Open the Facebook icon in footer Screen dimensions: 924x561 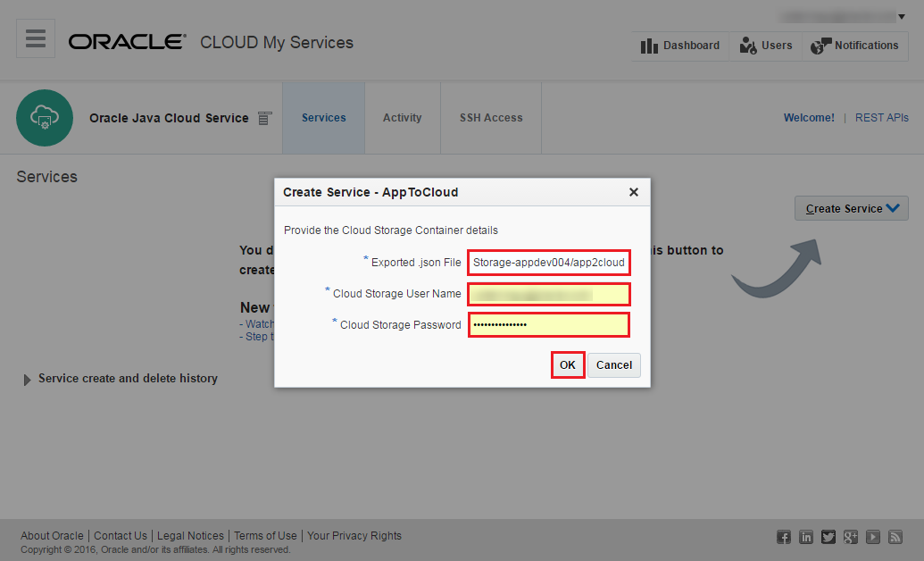(x=784, y=537)
